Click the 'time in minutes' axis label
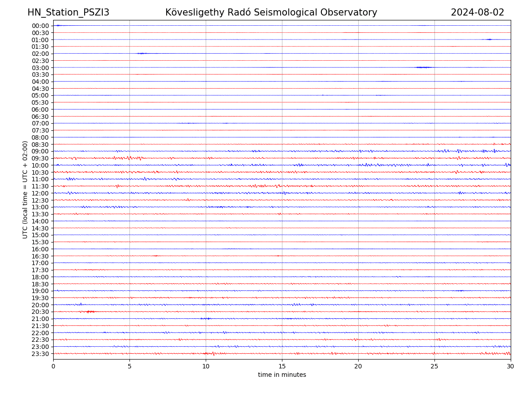The image size is (532, 399). click(282, 375)
